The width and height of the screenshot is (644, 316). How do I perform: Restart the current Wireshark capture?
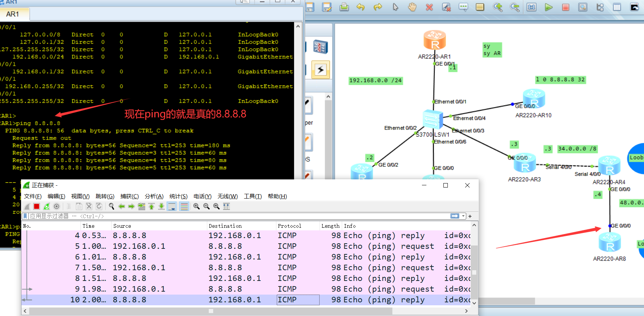coord(47,206)
